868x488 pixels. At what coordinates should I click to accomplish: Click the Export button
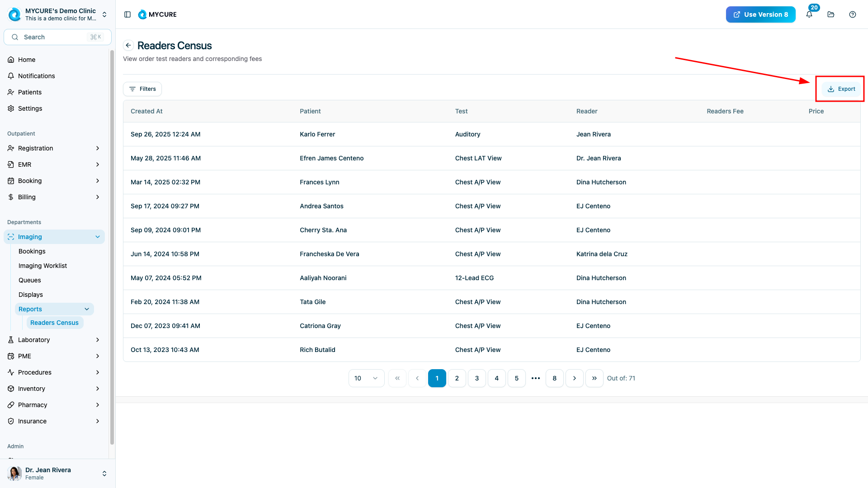pyautogui.click(x=841, y=89)
